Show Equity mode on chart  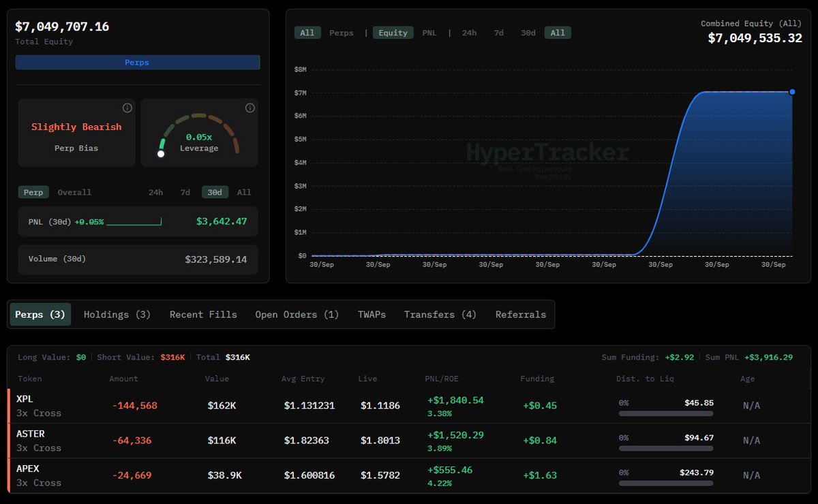pos(393,33)
